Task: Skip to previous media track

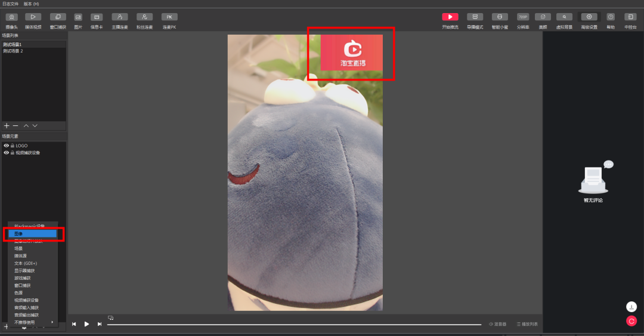Action: point(74,324)
